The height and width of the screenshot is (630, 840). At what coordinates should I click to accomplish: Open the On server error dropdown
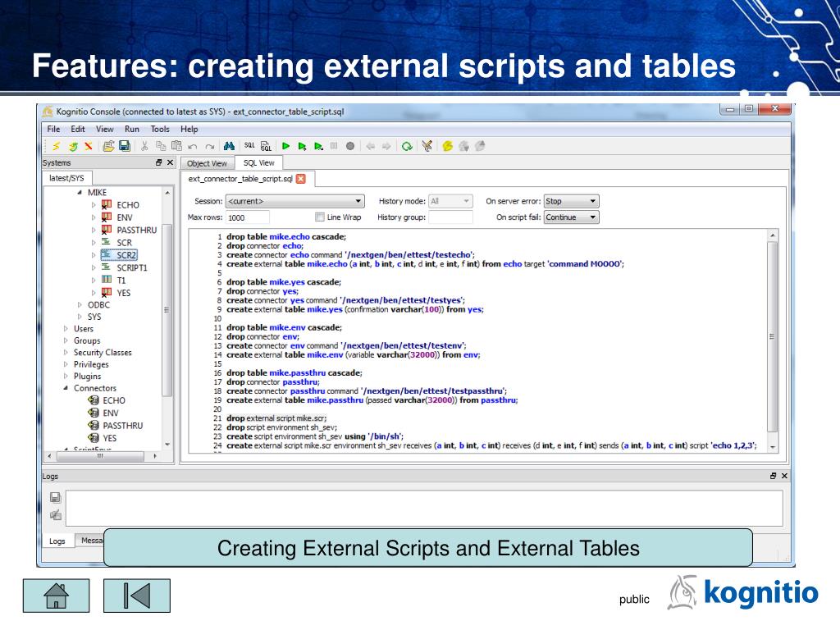(x=572, y=201)
